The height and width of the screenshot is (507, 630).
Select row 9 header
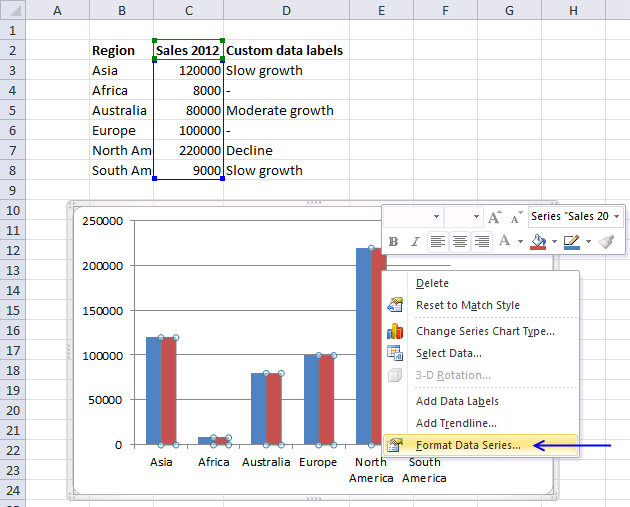(x=12, y=190)
